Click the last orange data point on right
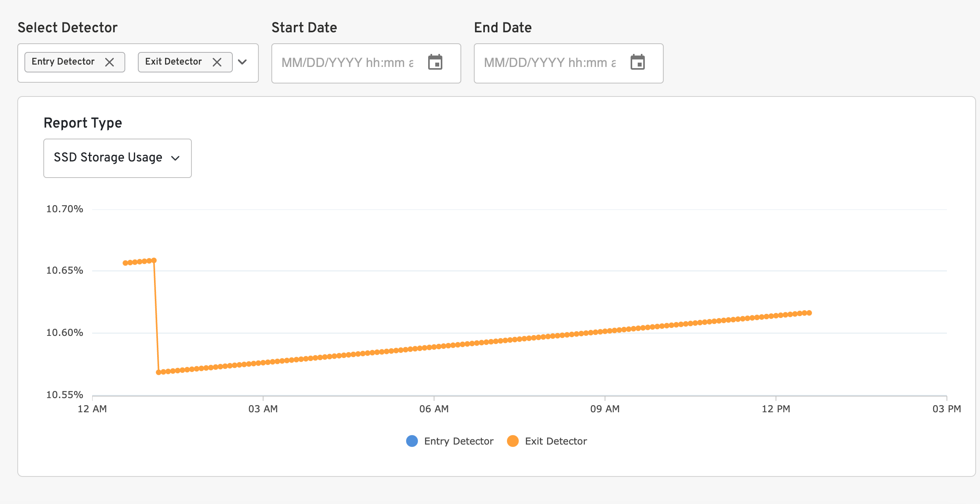 [x=809, y=313]
